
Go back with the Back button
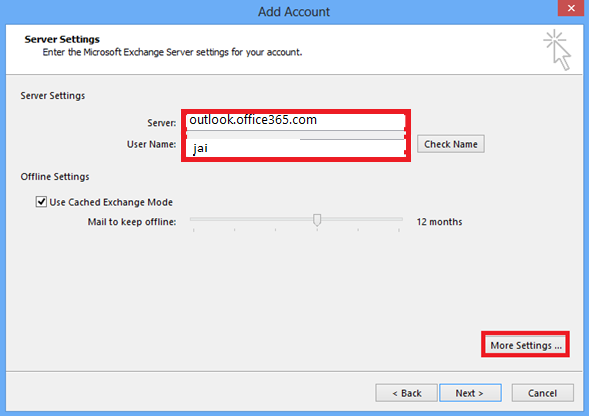(x=406, y=393)
